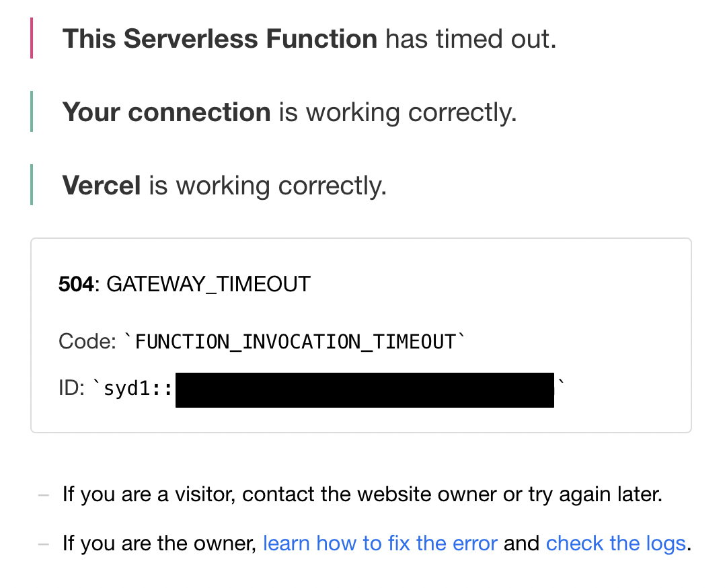Click the bold "This Serverless Function" text
Image resolution: width=725 pixels, height=588 pixels.
tap(219, 39)
